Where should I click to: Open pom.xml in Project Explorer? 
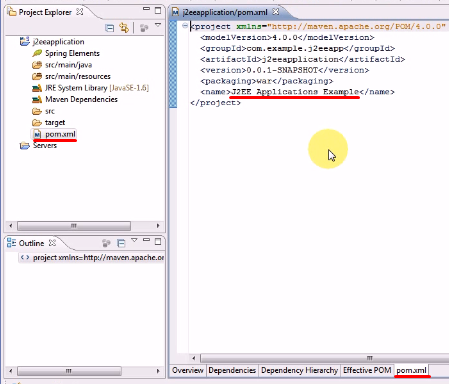[x=60, y=134]
